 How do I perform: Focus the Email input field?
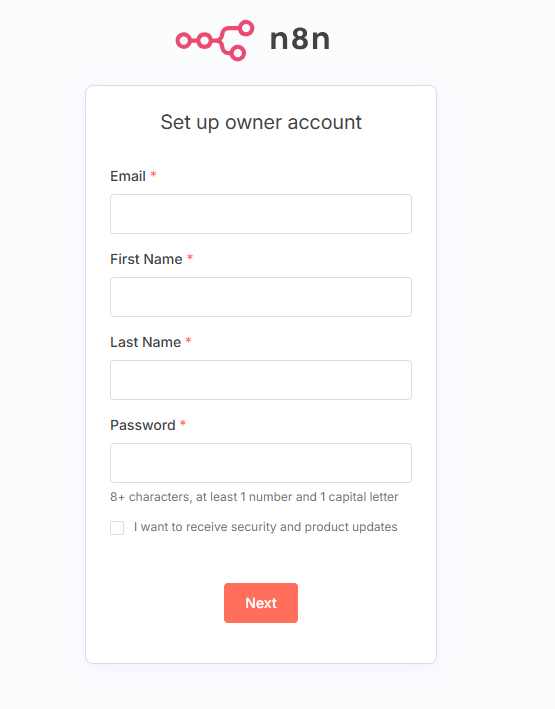click(261, 214)
